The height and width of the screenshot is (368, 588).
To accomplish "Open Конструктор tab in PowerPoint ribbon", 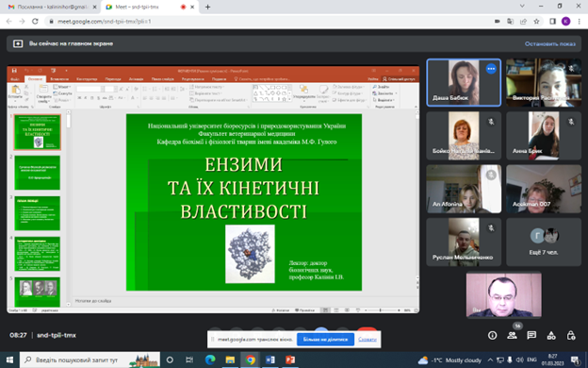I will click(x=87, y=79).
